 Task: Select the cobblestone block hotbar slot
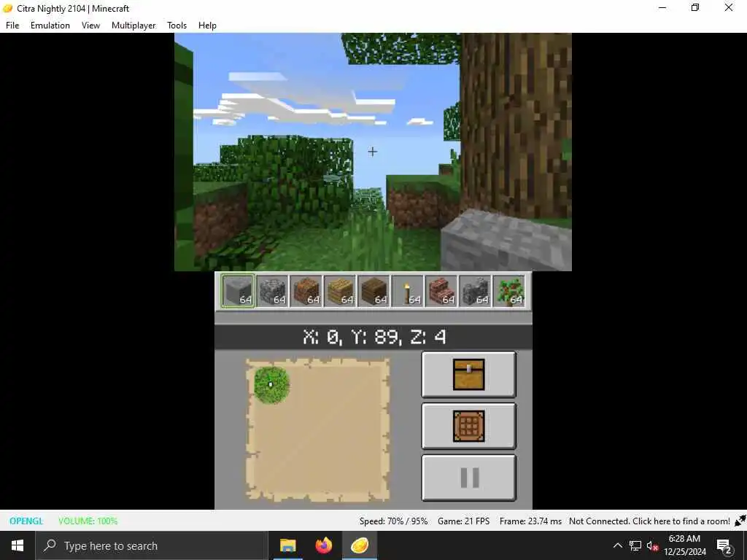pos(272,291)
